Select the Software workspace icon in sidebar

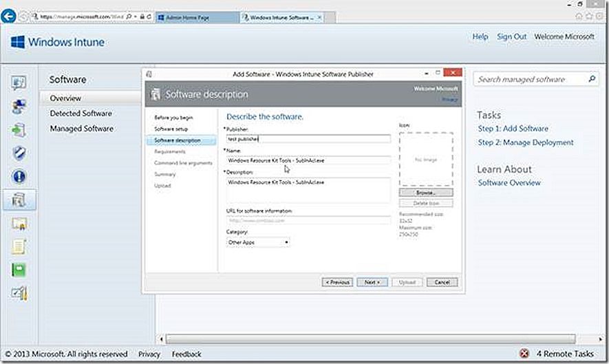coord(19,200)
